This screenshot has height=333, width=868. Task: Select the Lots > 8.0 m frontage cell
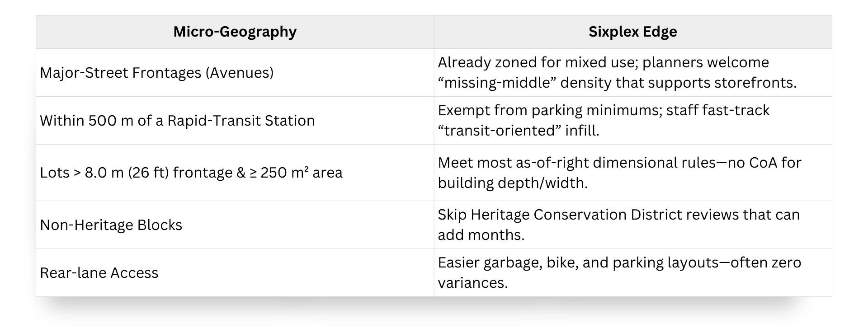tap(235, 173)
